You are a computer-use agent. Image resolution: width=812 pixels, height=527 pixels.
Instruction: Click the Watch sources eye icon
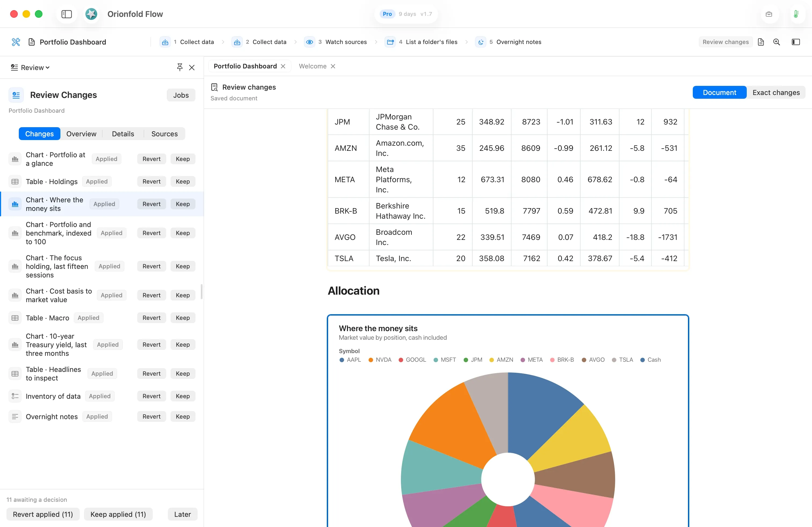309,42
